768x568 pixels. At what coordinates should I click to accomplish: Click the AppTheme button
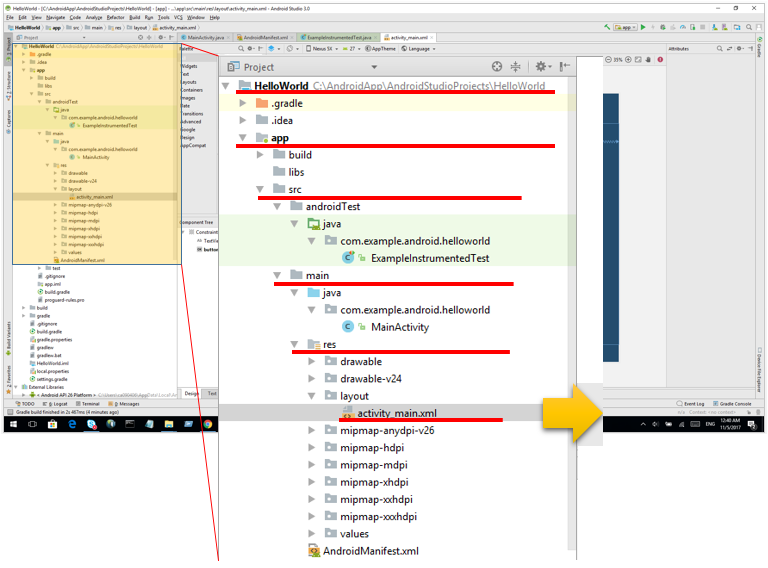[381, 48]
